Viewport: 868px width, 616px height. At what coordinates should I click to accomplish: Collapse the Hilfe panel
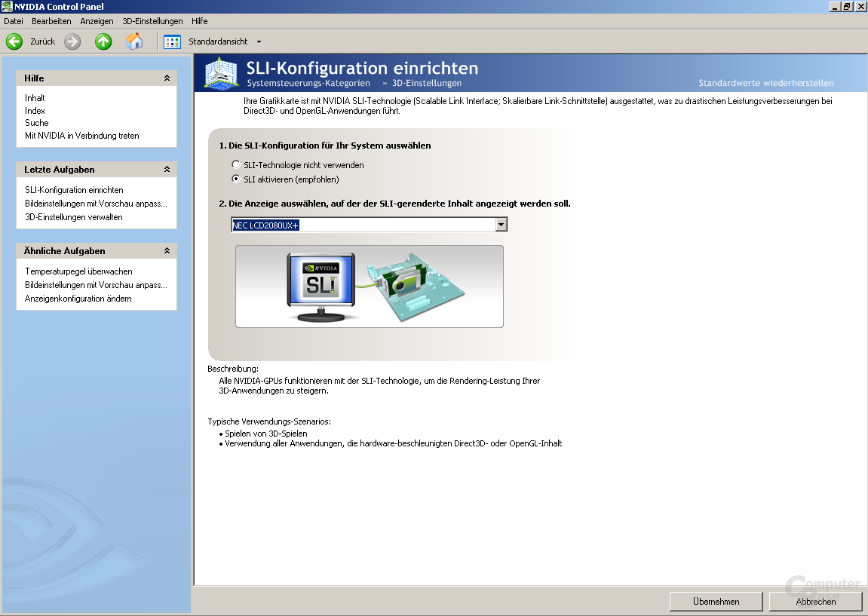click(x=167, y=78)
